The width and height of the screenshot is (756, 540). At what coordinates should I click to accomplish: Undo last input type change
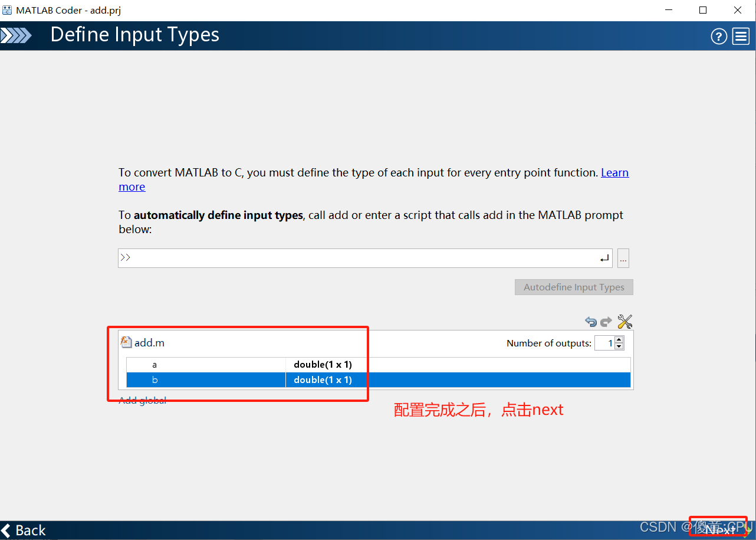pos(591,322)
